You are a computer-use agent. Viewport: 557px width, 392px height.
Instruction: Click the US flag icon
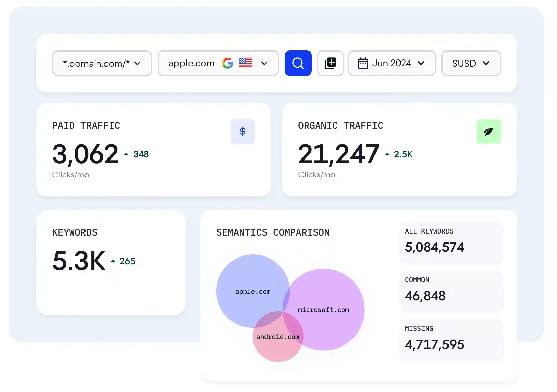click(245, 63)
